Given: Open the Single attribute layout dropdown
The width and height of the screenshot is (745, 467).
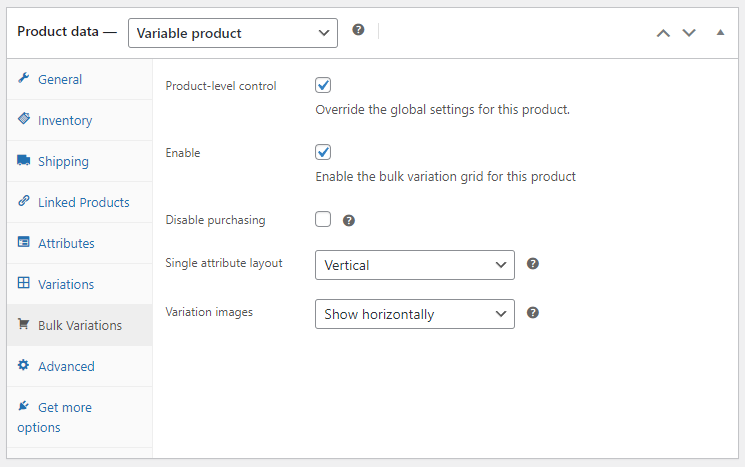Looking at the screenshot, I should pyautogui.click(x=415, y=265).
